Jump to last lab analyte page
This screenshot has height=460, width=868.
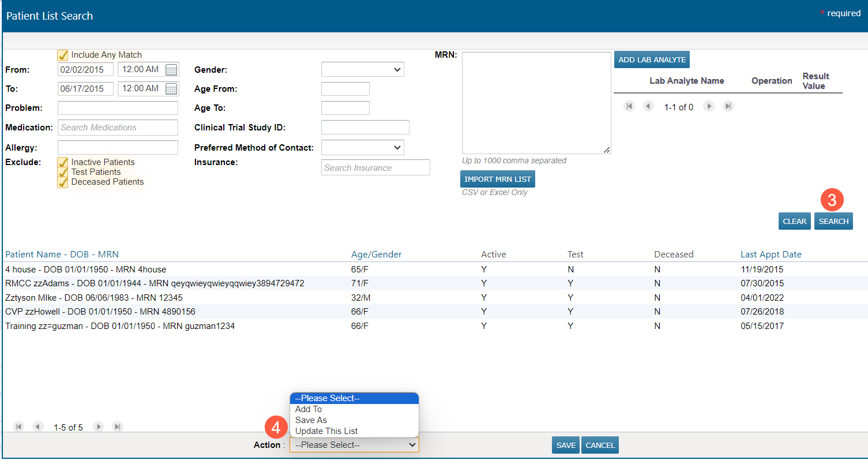(728, 107)
